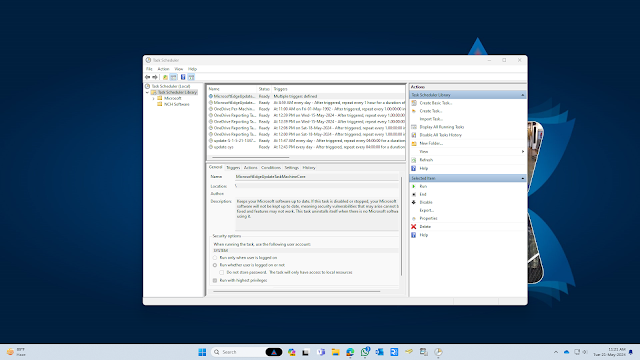
Task: Open the Action menu
Action: [x=163, y=69]
